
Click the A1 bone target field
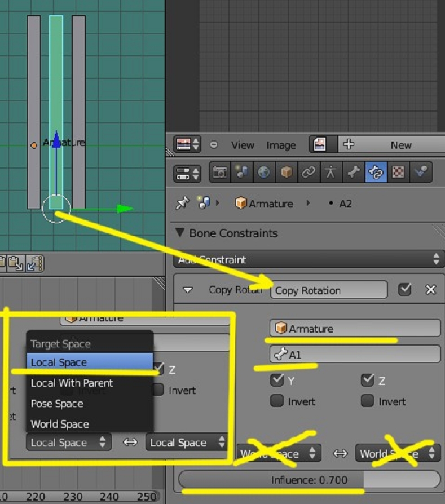[x=355, y=354]
